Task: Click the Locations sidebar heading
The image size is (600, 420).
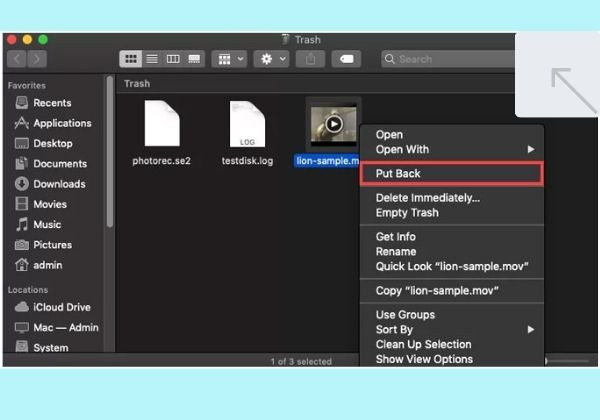Action: pyautogui.click(x=28, y=290)
